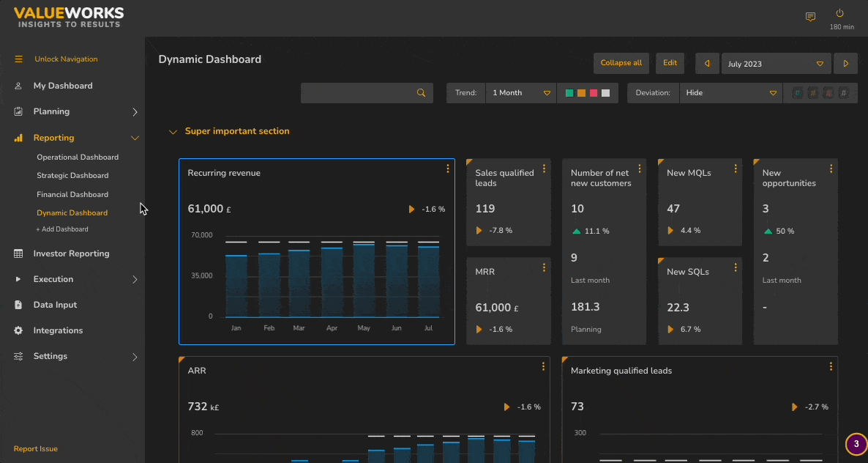Click the Super important section title

[x=237, y=131]
